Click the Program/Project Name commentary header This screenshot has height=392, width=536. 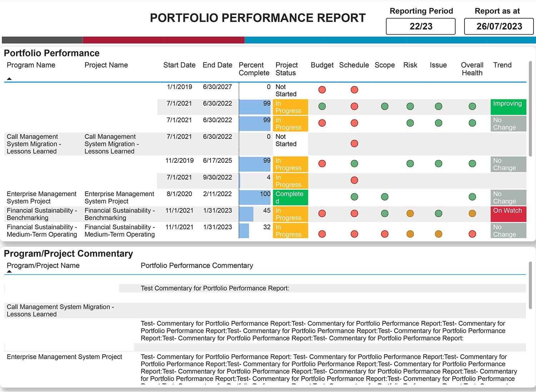[x=43, y=266]
